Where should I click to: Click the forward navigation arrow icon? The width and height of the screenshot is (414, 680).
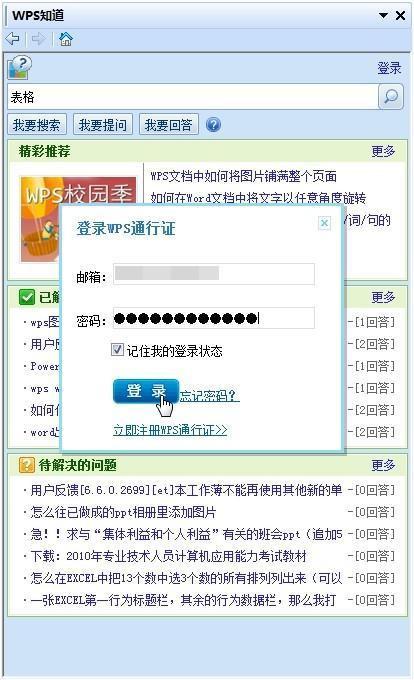(x=39, y=39)
